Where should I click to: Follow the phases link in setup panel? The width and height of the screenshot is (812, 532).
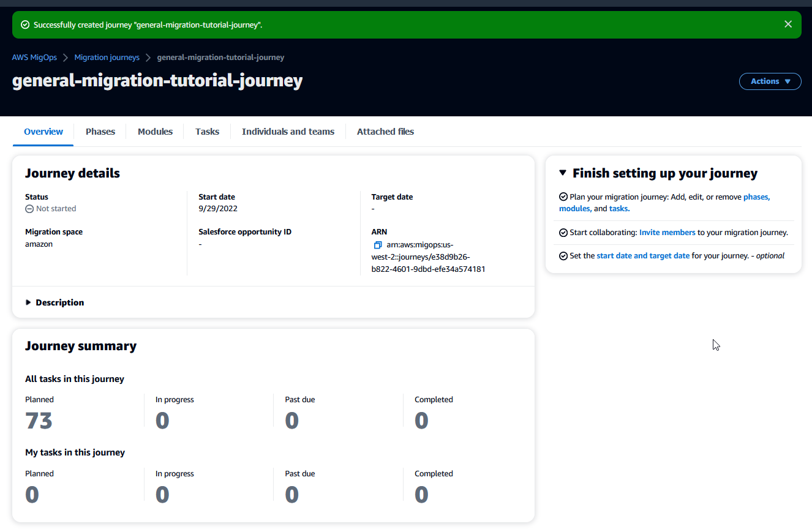(757, 197)
